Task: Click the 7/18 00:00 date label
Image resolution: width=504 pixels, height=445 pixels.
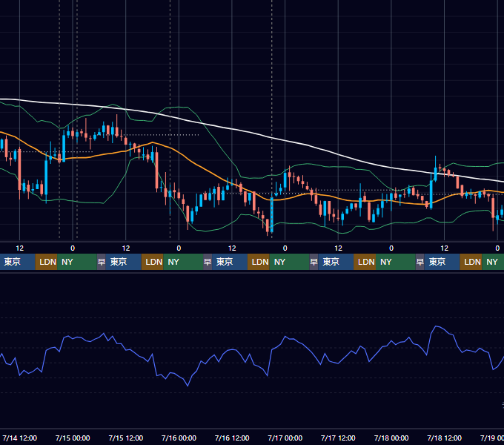Action: (391, 438)
